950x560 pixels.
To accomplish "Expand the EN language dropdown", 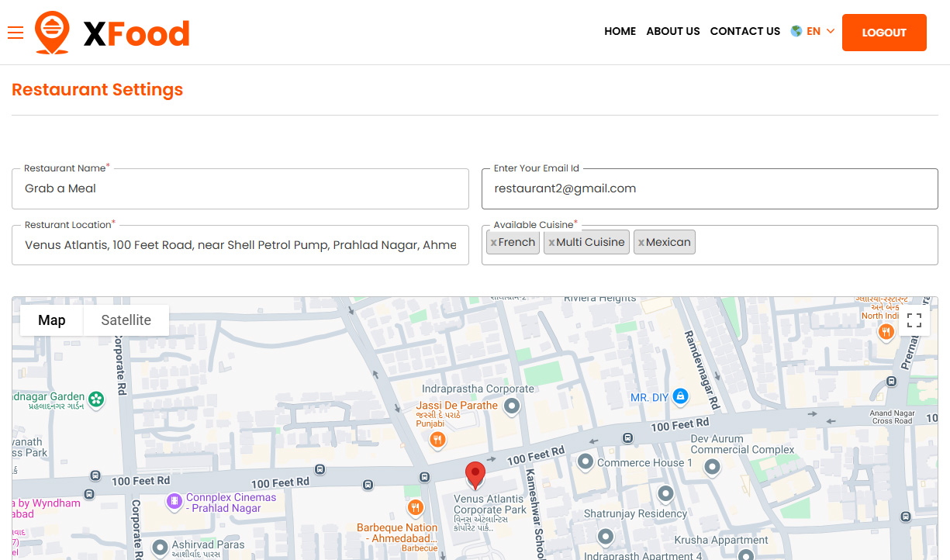I will coord(813,32).
